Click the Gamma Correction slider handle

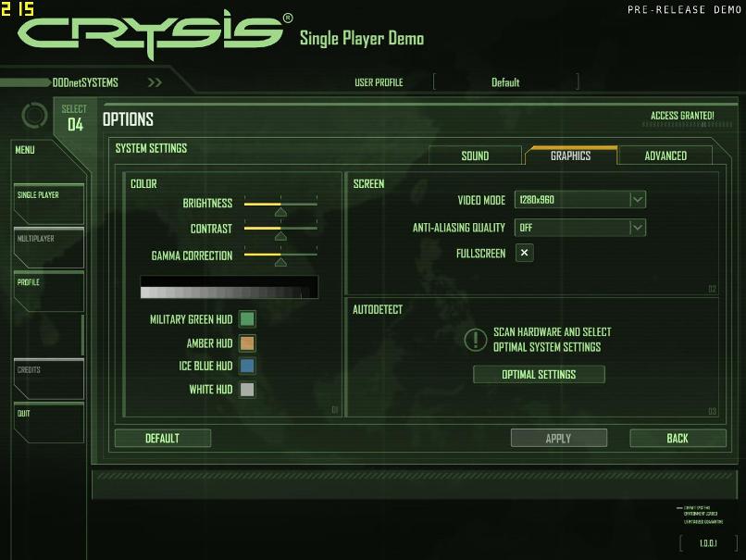280,262
